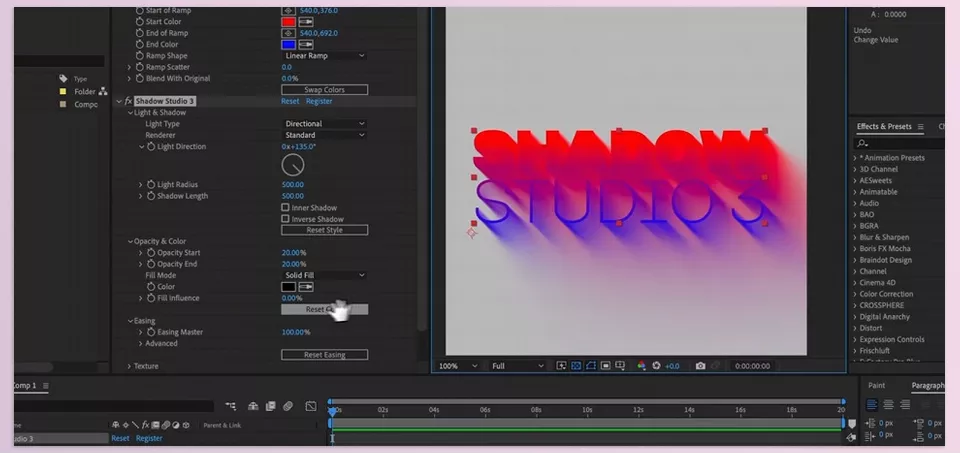This screenshot has width=960, height=453.
Task: Switch to the Paint tab
Action: tap(876, 385)
